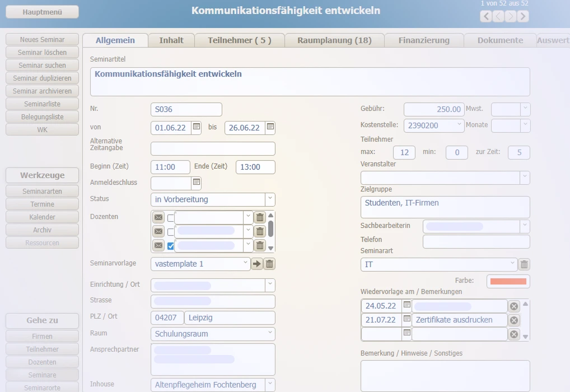The height and width of the screenshot is (392, 570).
Task: Click envelope icon for first Dozent row
Action: tap(158, 217)
